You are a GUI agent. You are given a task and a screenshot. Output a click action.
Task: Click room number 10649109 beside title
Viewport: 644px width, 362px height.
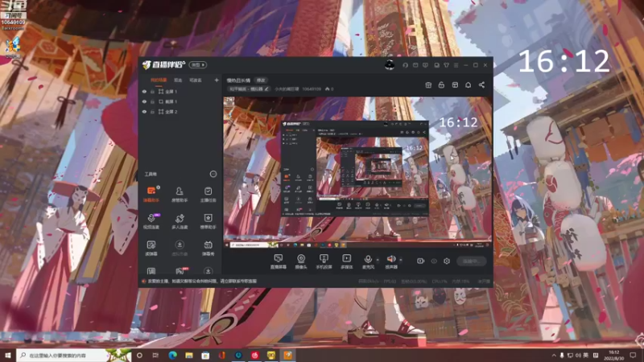[312, 88]
